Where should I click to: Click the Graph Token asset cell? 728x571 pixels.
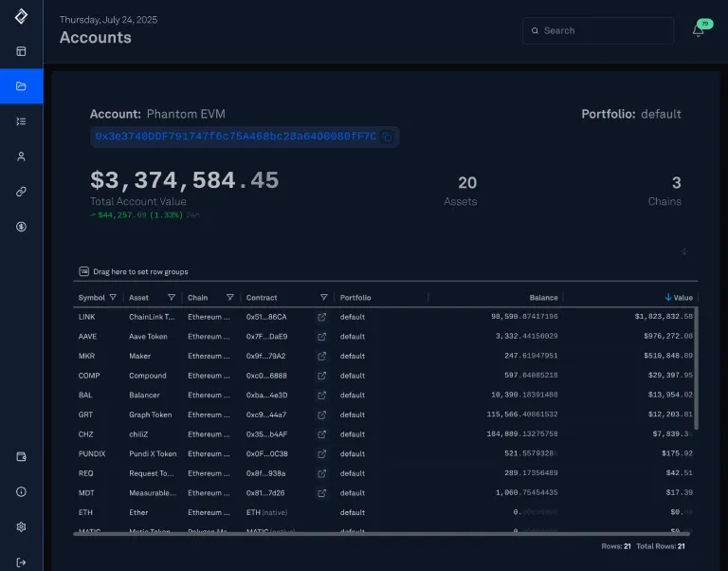coord(151,414)
